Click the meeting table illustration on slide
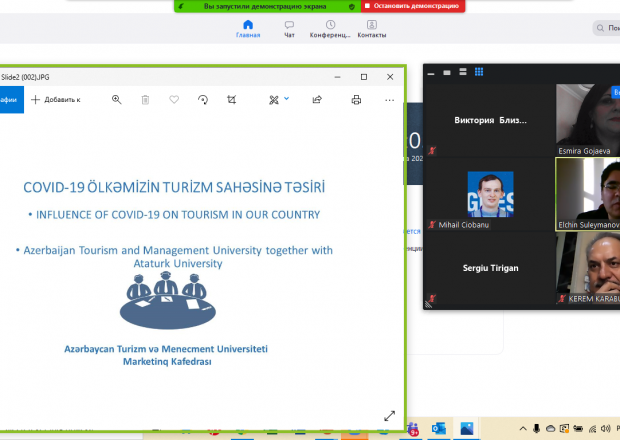Screen dimensions: 620x440 pyautogui.click(x=168, y=300)
